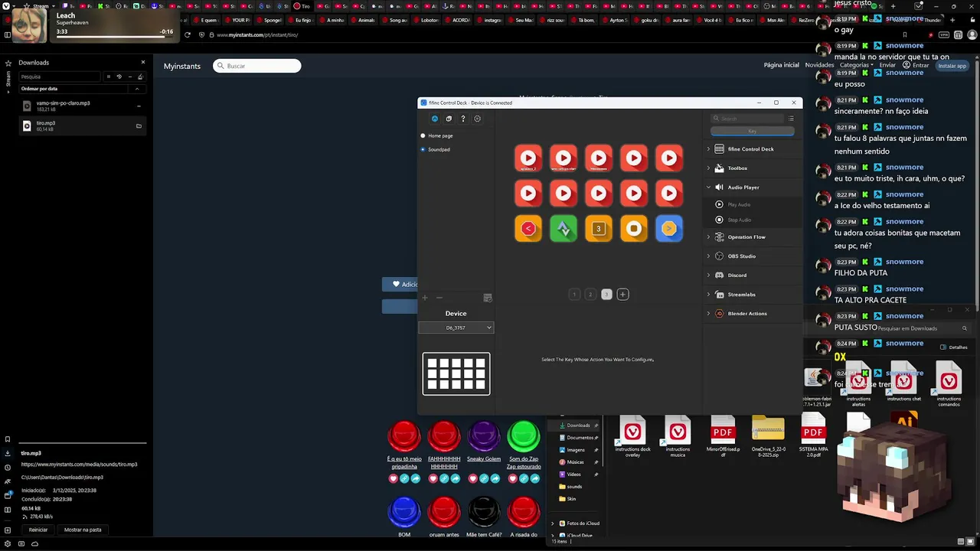Click the Key tab in Control Deck
Viewport: 980px width, 551px height.
752,131
